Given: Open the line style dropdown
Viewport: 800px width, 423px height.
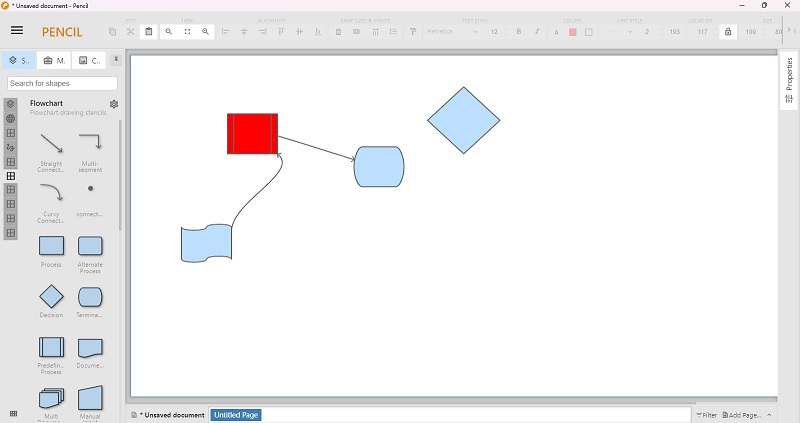Looking at the screenshot, I should [x=617, y=32].
